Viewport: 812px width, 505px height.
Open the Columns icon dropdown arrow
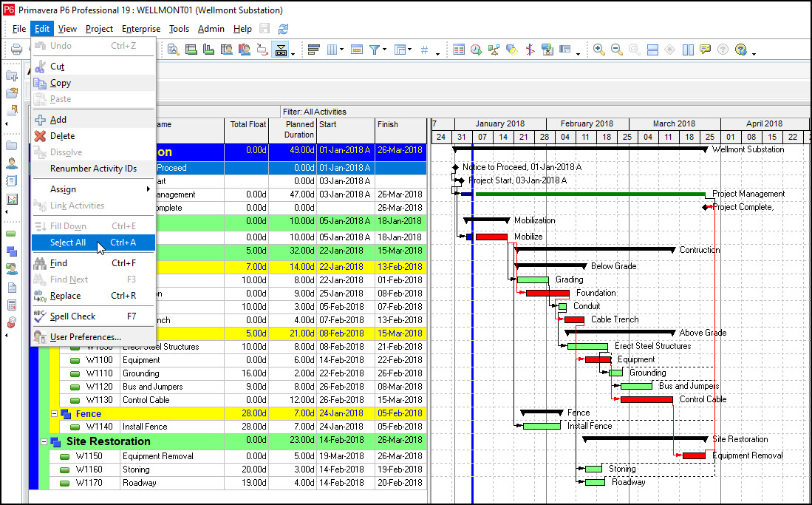[x=341, y=50]
